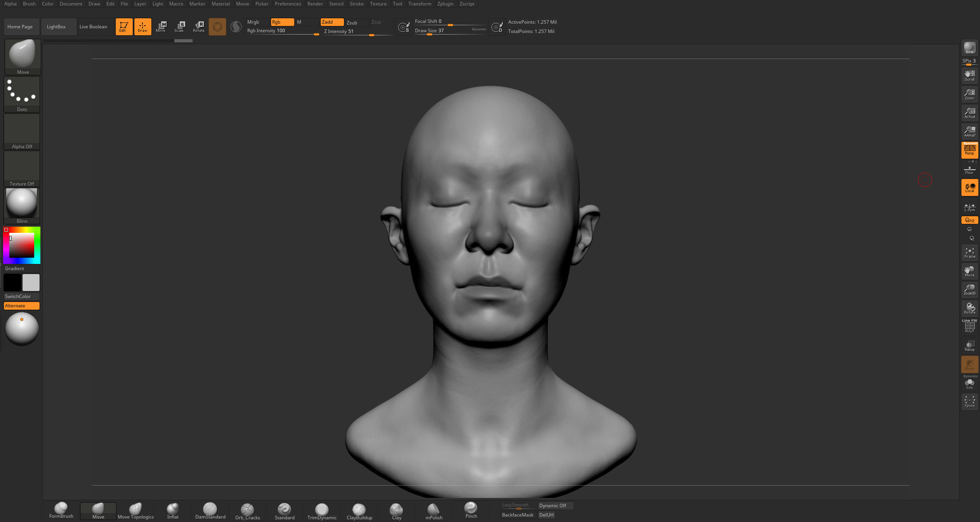This screenshot has width=980, height=522.
Task: Select the FormBrush brush in bottom shelf
Action: tap(61, 510)
